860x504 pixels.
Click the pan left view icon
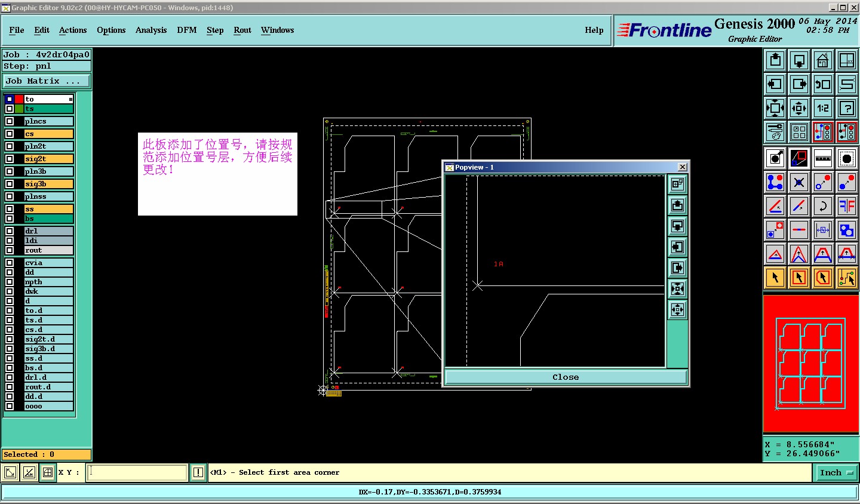pos(775,84)
